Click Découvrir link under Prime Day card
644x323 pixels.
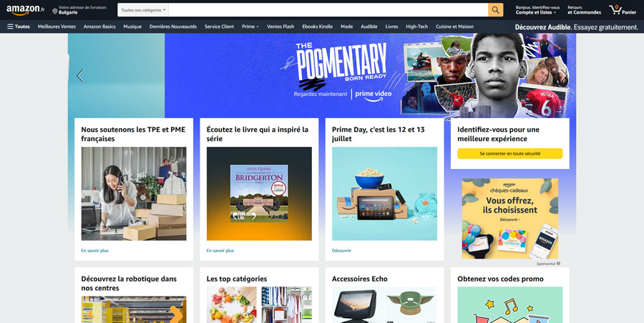(341, 251)
